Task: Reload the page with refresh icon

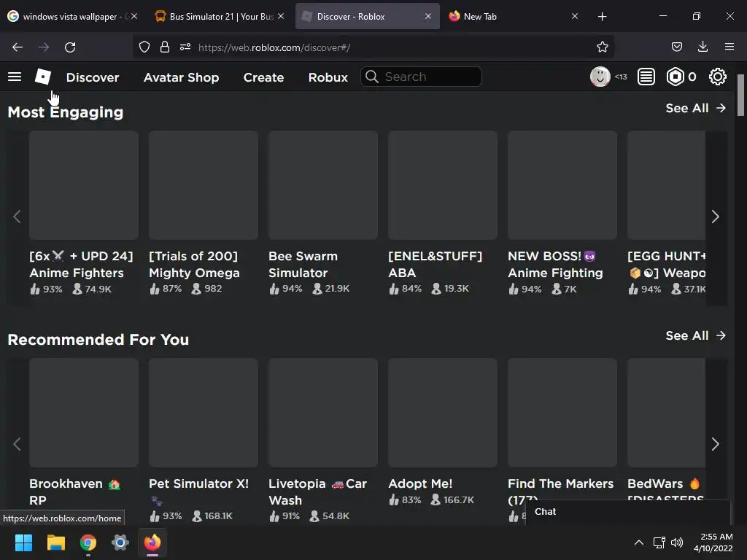Action: tap(70, 47)
